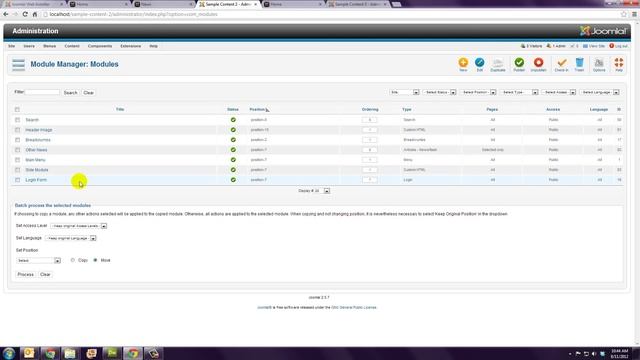Viewport: 640px width, 360px height.
Task: Toggle published status of Login Form module
Action: (233, 180)
